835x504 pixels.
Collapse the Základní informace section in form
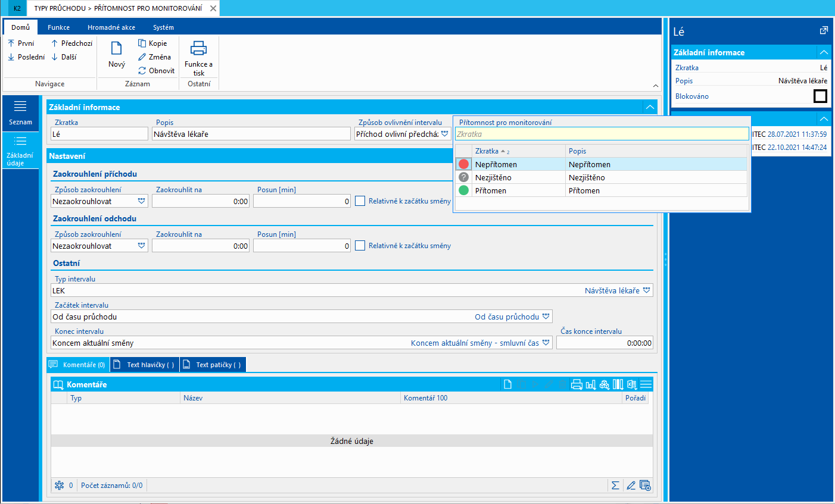pos(650,107)
